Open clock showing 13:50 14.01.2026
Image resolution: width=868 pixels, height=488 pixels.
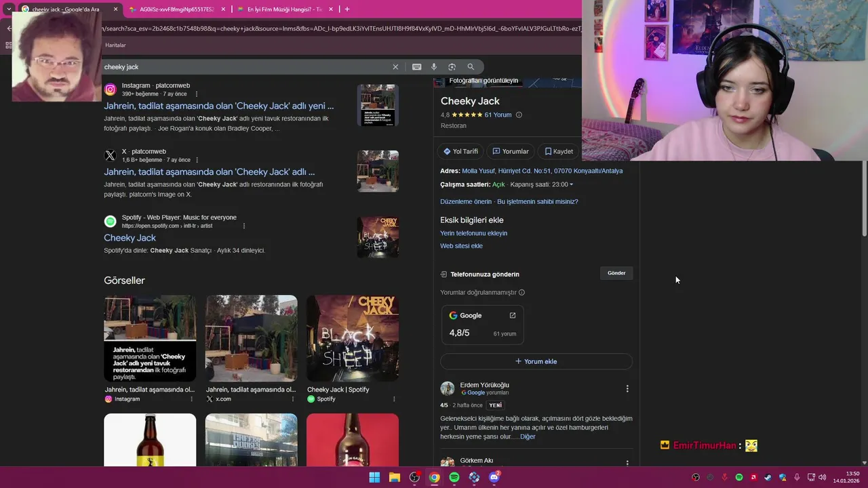click(x=846, y=477)
